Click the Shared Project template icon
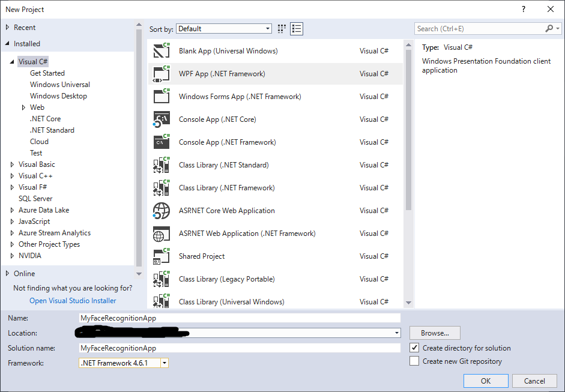Image resolution: width=565 pixels, height=392 pixels. pyautogui.click(x=162, y=256)
